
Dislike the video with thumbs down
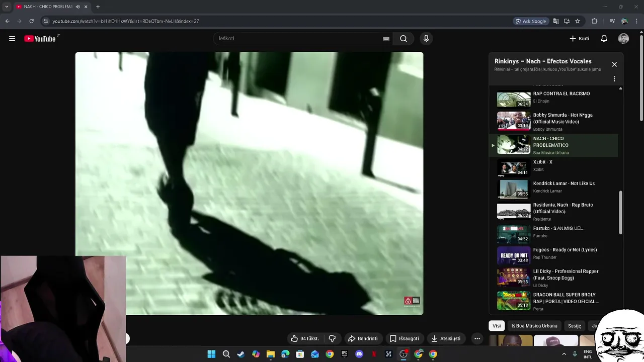tap(332, 338)
